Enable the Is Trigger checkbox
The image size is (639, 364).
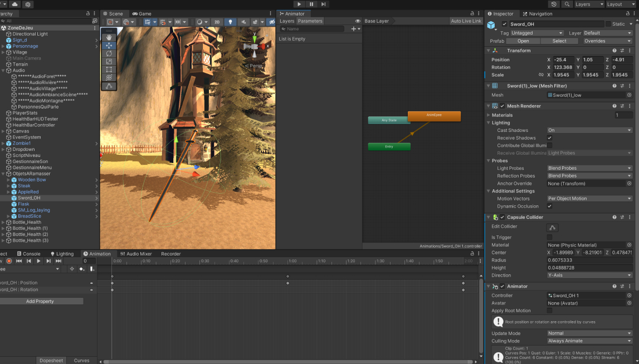tap(549, 237)
